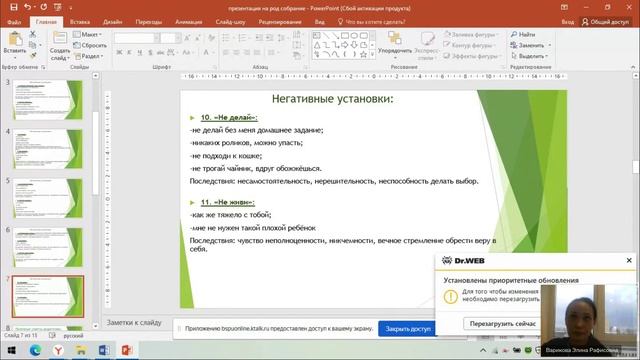Open Yandex Browser from the taskbar
The image size is (640, 360).
(x=58, y=350)
